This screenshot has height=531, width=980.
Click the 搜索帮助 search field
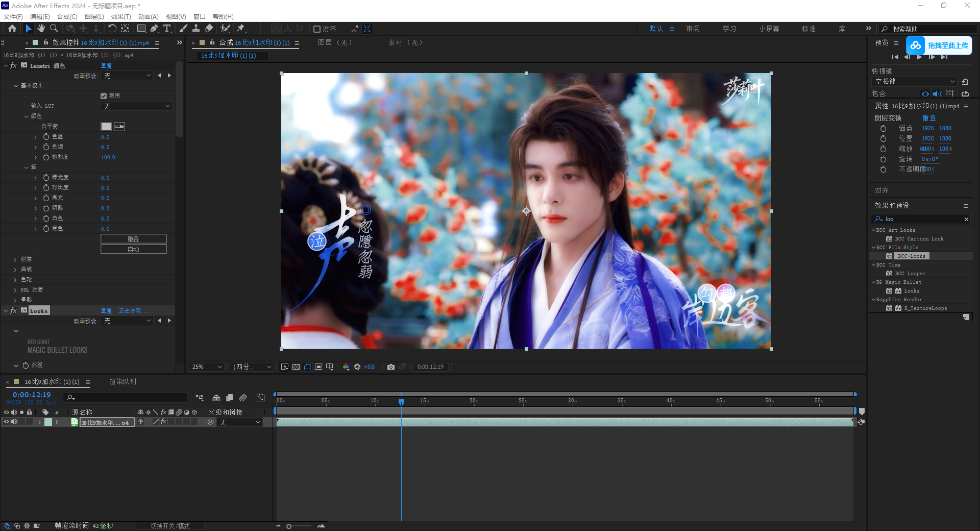coord(929,29)
